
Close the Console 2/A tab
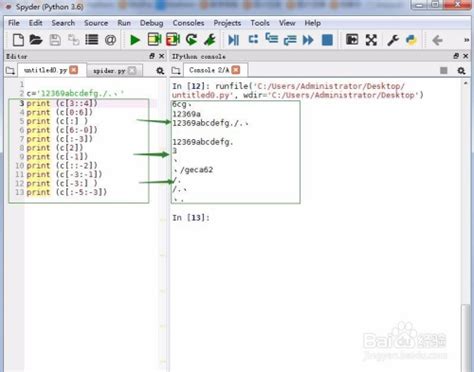(x=236, y=70)
